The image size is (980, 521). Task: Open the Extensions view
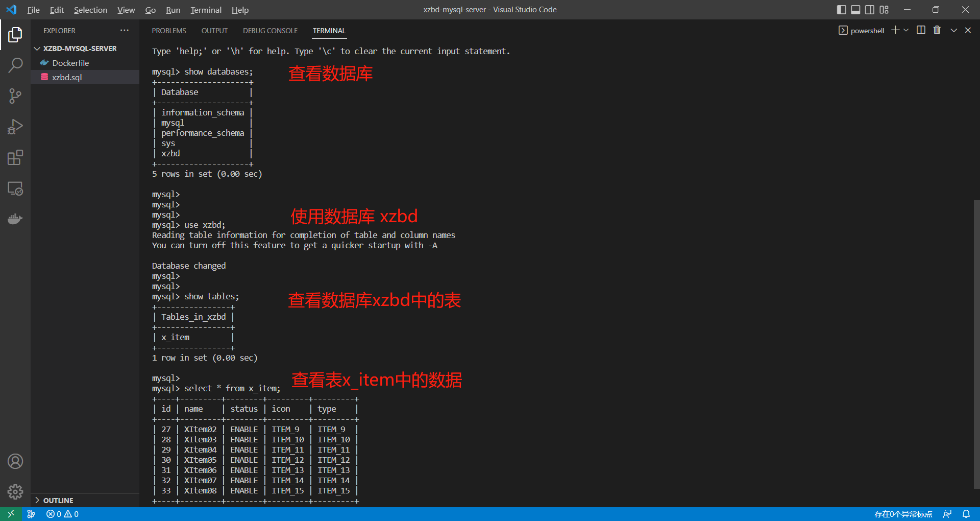click(x=15, y=157)
